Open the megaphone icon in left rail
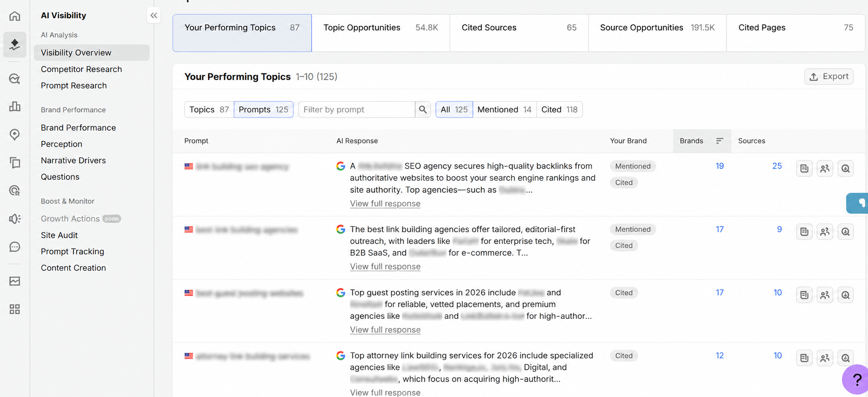868x397 pixels. click(x=15, y=219)
